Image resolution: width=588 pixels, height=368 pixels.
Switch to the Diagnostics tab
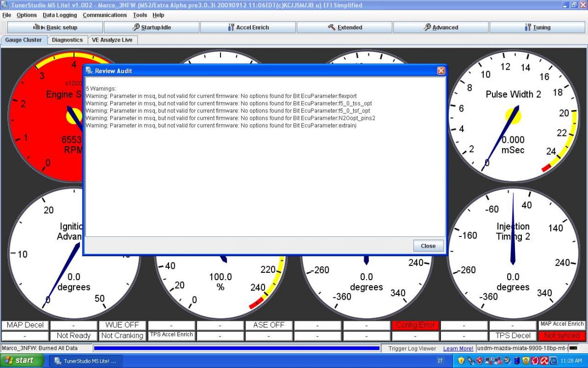pos(67,40)
